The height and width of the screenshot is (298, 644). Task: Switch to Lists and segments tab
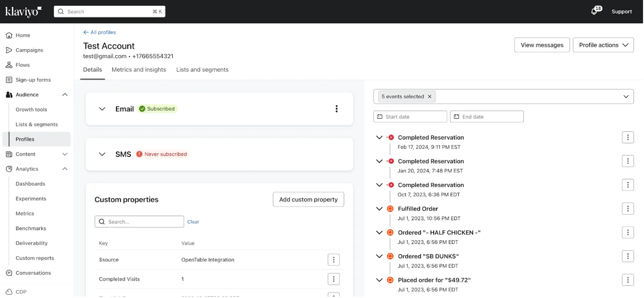point(202,70)
